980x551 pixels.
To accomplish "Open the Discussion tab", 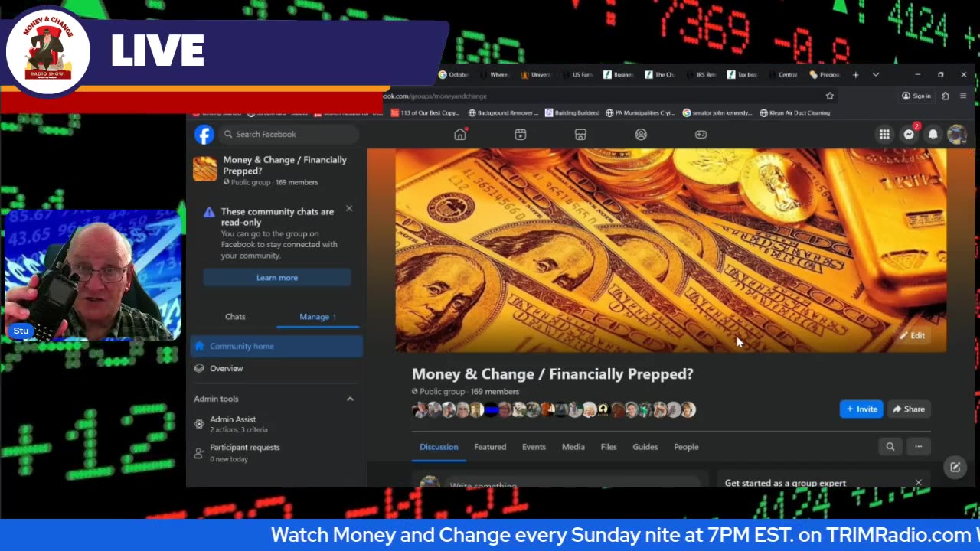I will pyautogui.click(x=439, y=447).
